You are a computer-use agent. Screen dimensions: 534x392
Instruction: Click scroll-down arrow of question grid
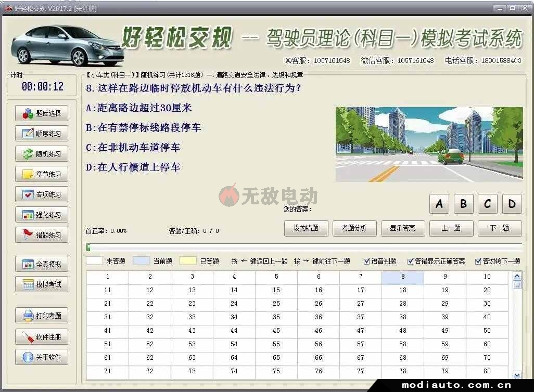coord(517,375)
